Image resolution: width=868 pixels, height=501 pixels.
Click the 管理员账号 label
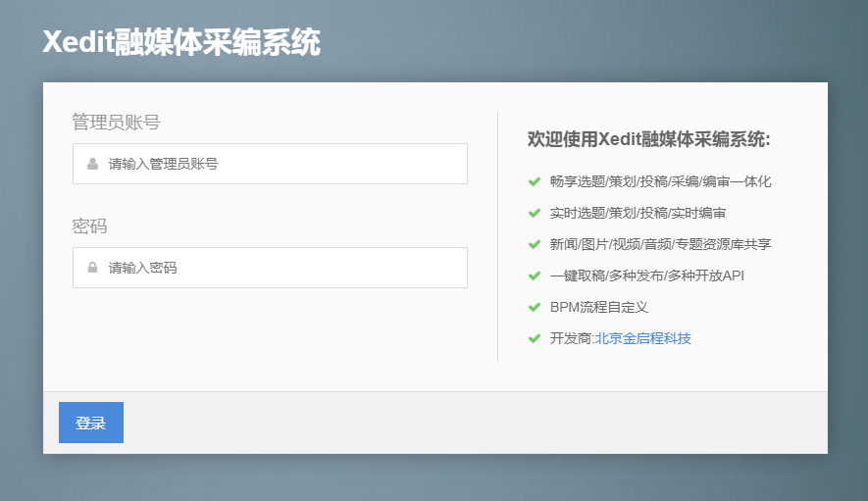coord(116,122)
